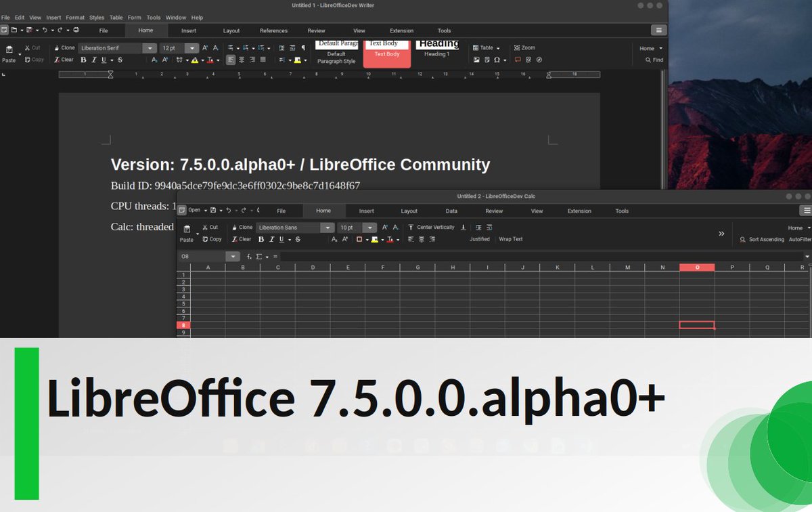Click the Find icon in Writer
812x512 pixels.
point(654,60)
